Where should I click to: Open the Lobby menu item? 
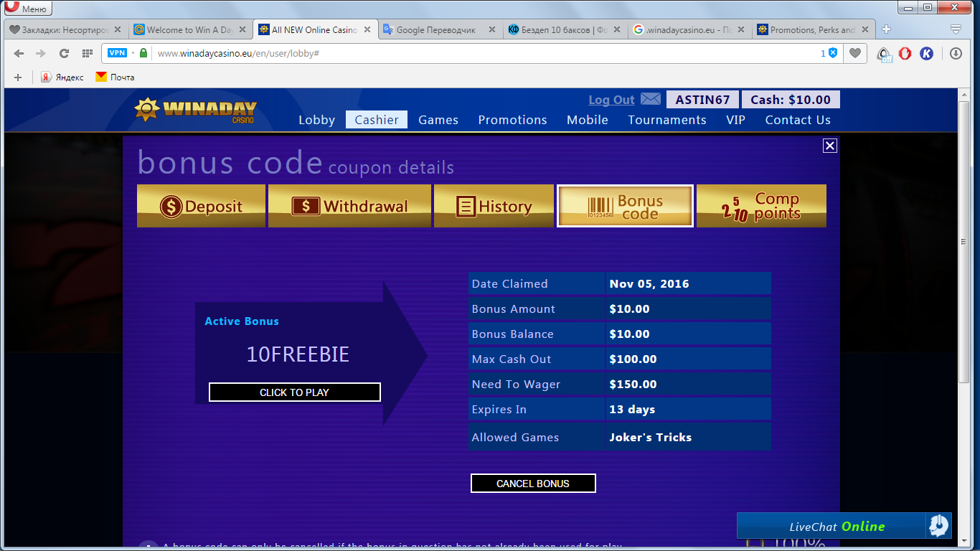click(316, 120)
